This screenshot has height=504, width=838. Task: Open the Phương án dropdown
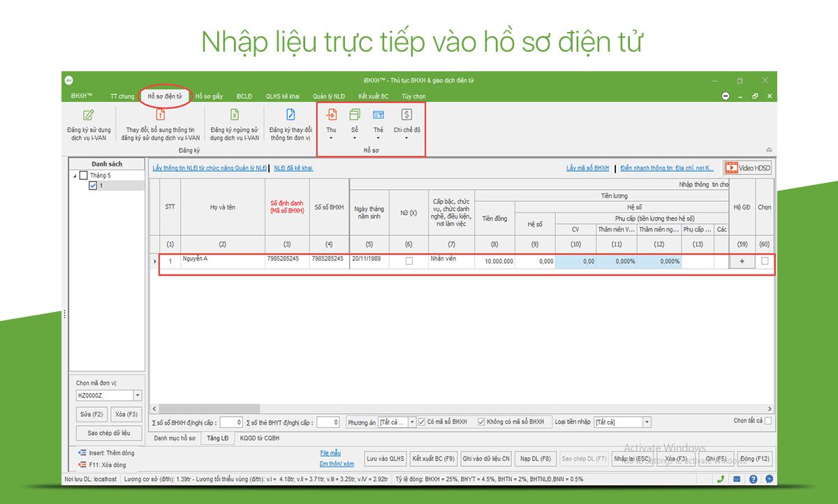tap(412, 421)
